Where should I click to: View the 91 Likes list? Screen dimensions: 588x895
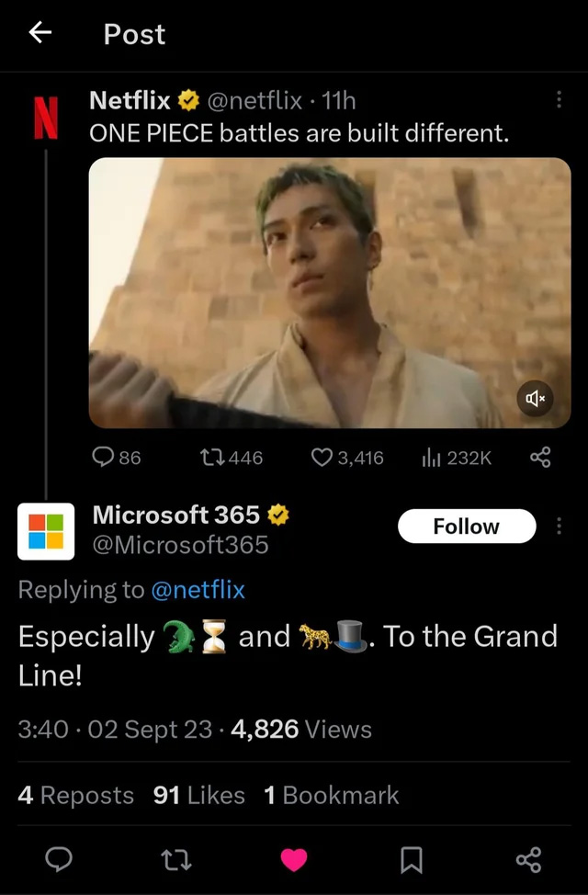pyautogui.click(x=198, y=795)
